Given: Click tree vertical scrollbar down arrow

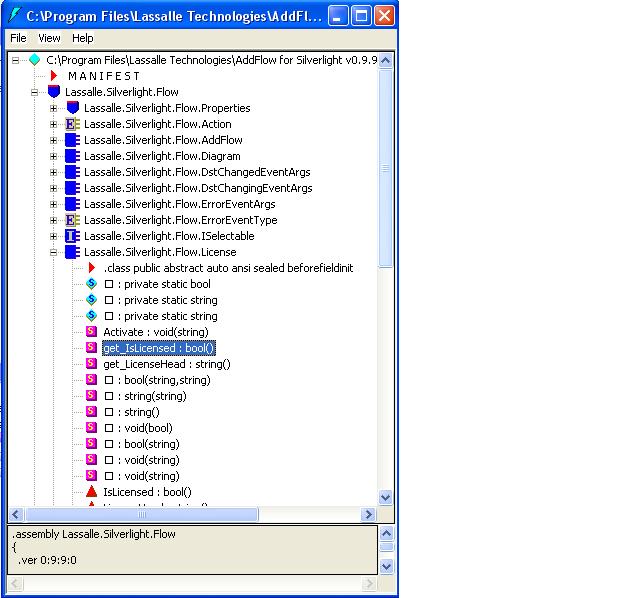Looking at the screenshot, I should coord(386,498).
